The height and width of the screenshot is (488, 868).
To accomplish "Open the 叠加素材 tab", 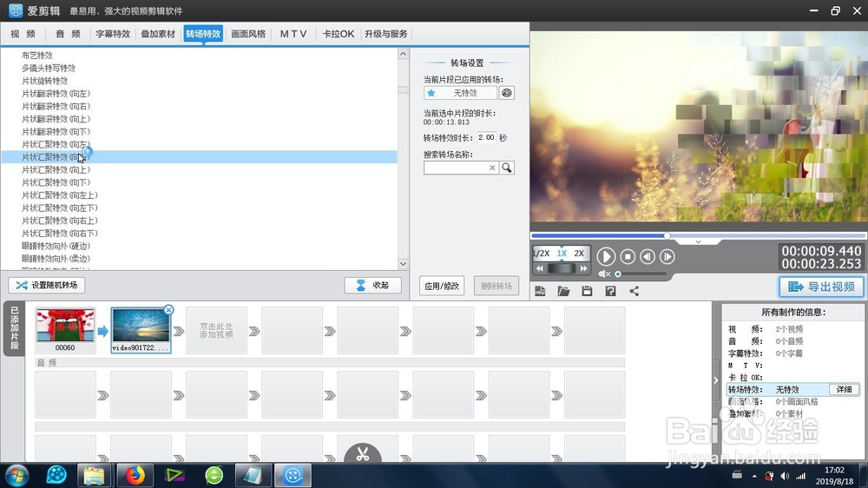I will click(158, 34).
